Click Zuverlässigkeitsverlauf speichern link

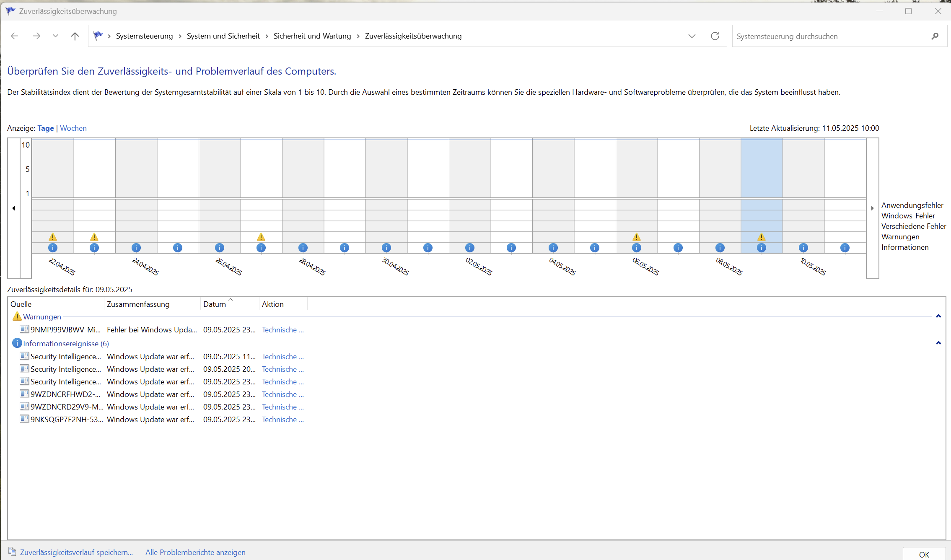(76, 552)
